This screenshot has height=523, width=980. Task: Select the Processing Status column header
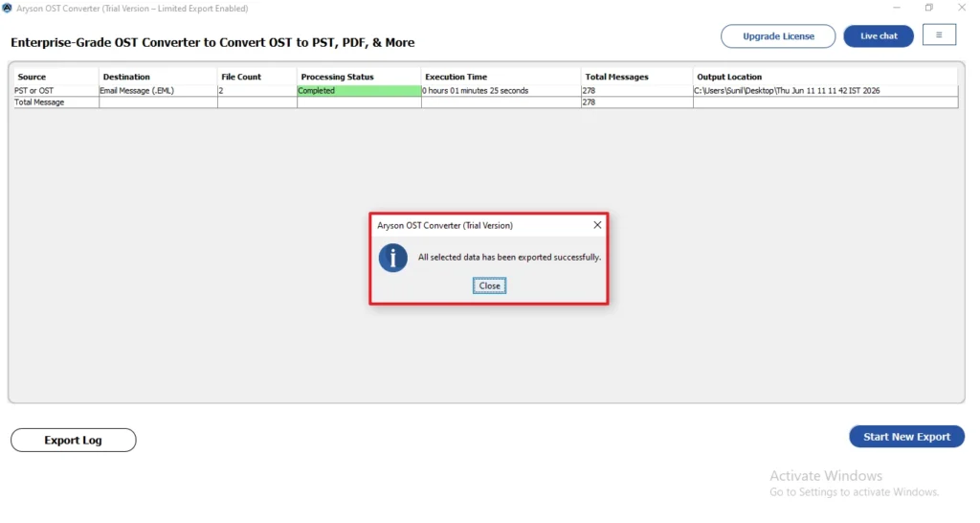click(359, 77)
